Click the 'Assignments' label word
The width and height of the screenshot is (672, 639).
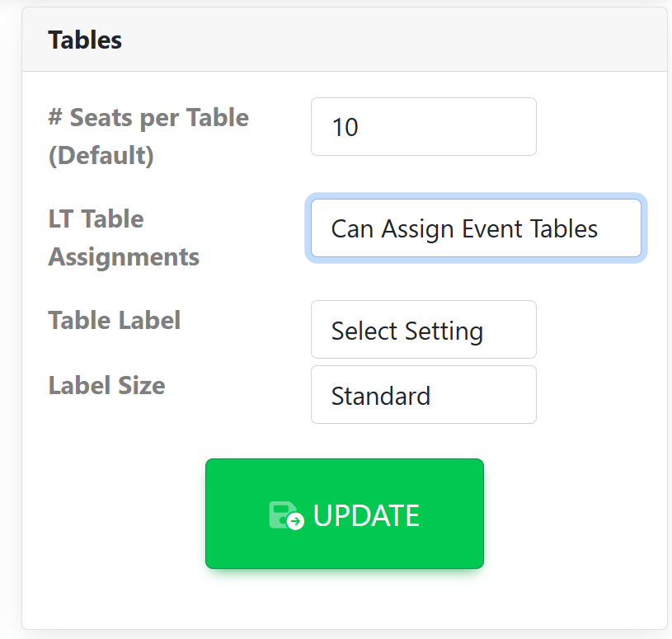[124, 256]
